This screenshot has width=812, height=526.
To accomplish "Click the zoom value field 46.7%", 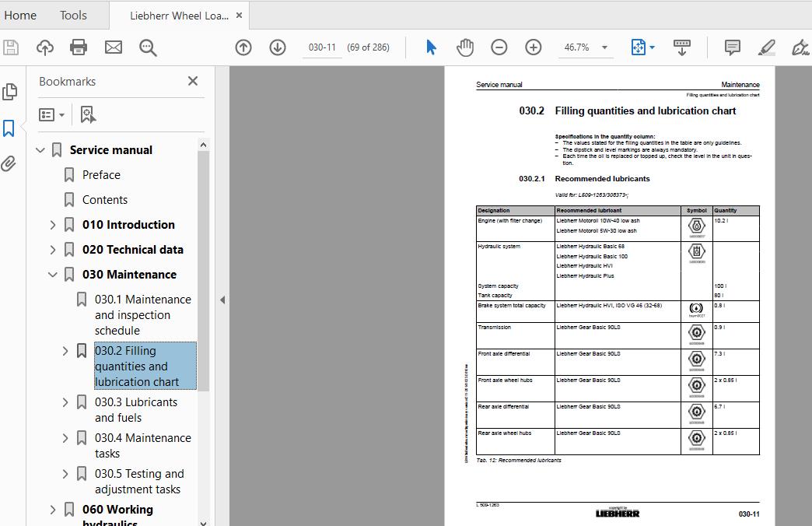I will [577, 47].
